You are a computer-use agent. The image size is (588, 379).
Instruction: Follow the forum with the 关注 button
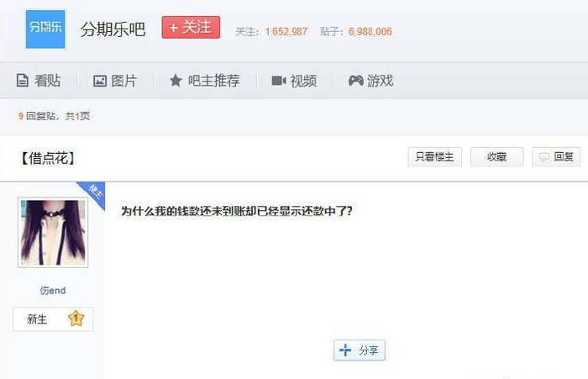191,27
